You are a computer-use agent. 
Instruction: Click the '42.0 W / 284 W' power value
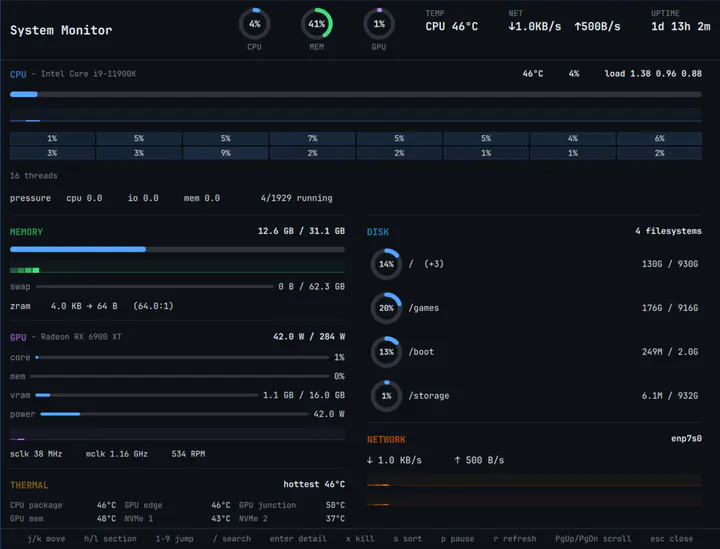point(309,336)
